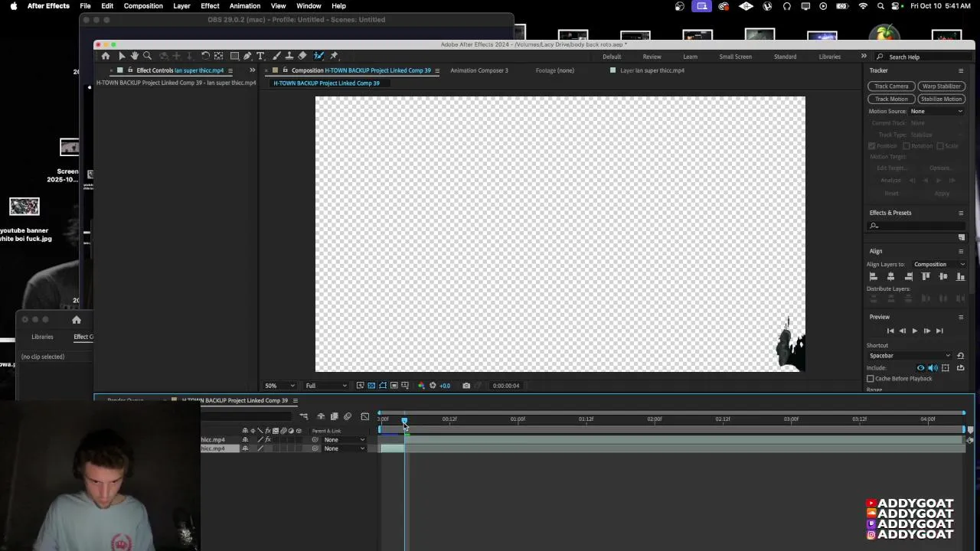Click the shy layers hide icon in timeline
Image resolution: width=980 pixels, height=551 pixels.
(321, 416)
